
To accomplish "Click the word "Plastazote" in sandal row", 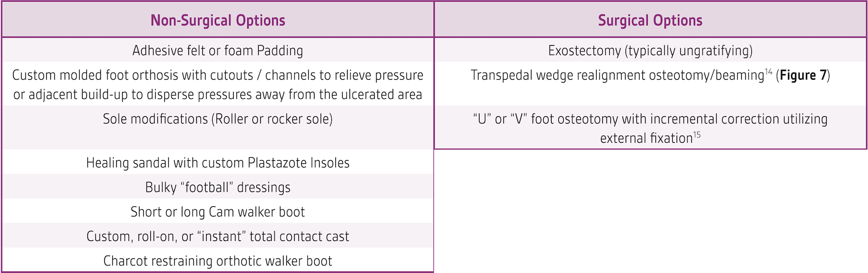I will [x=271, y=162].
